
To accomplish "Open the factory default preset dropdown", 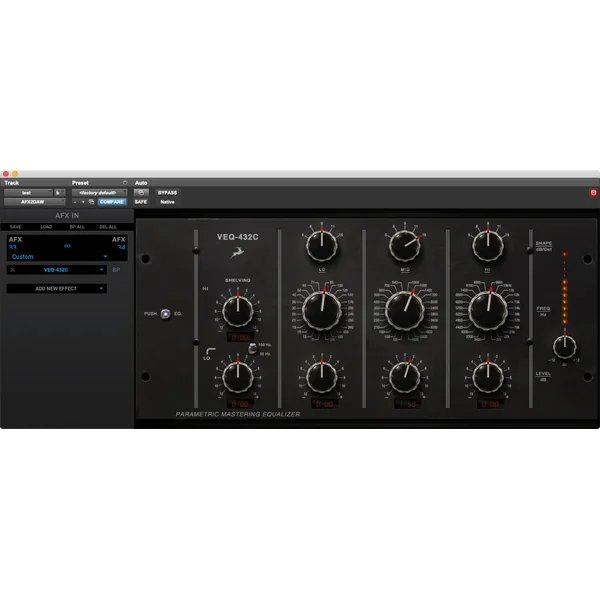I will click(x=99, y=192).
